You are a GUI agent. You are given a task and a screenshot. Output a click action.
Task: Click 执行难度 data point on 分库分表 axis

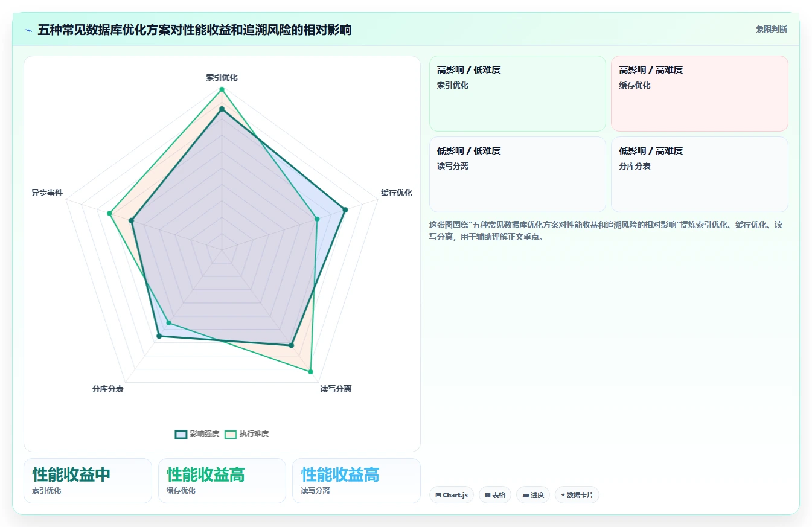click(168, 323)
